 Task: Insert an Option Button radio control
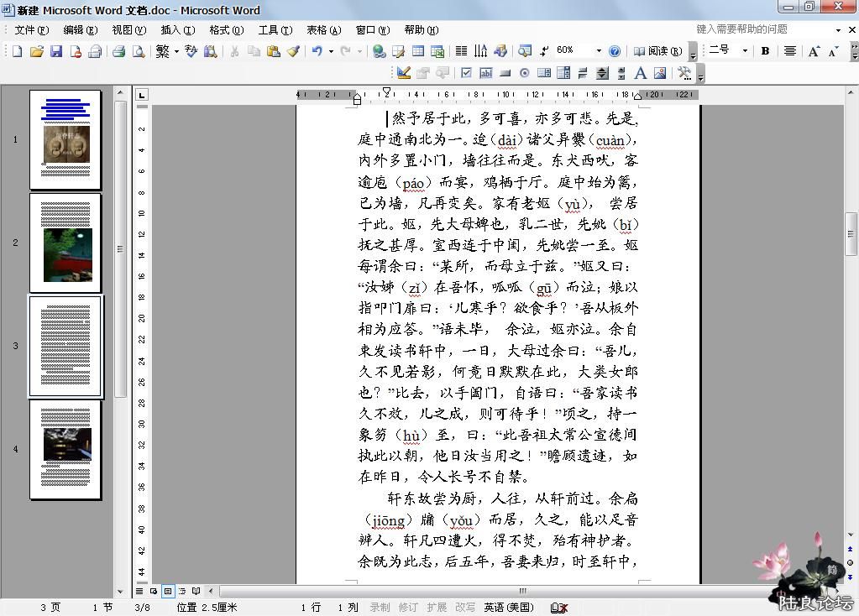(525, 73)
